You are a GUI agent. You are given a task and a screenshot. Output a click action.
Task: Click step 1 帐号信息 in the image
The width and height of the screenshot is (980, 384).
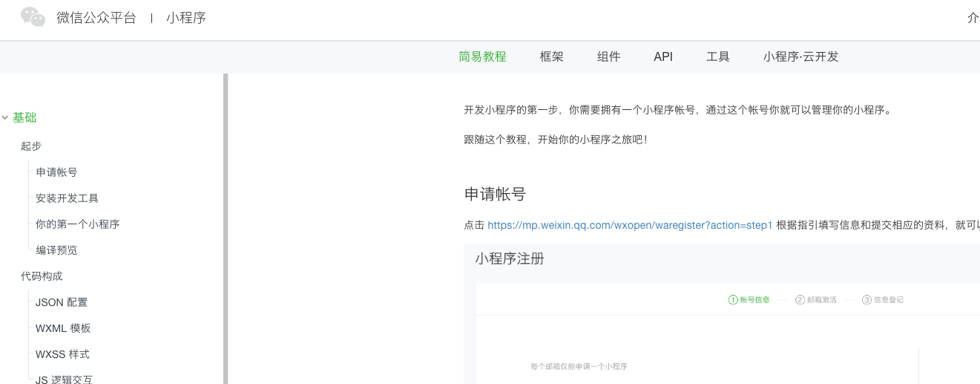tap(749, 300)
